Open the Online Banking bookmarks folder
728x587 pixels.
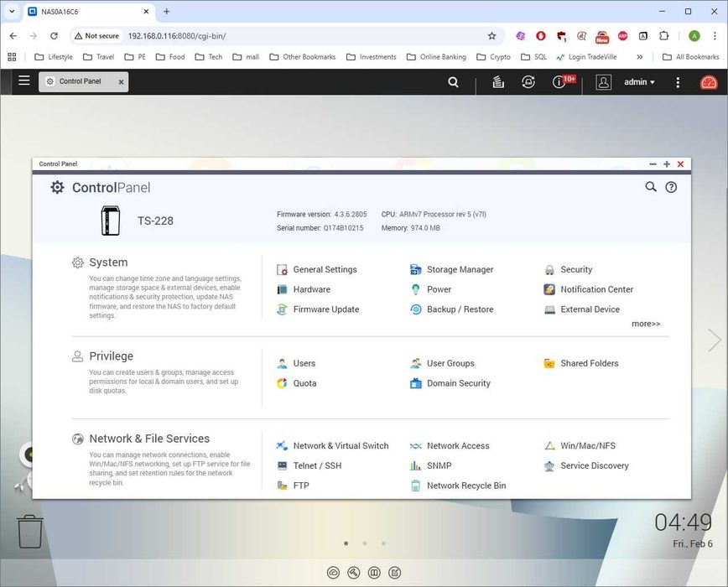436,57
